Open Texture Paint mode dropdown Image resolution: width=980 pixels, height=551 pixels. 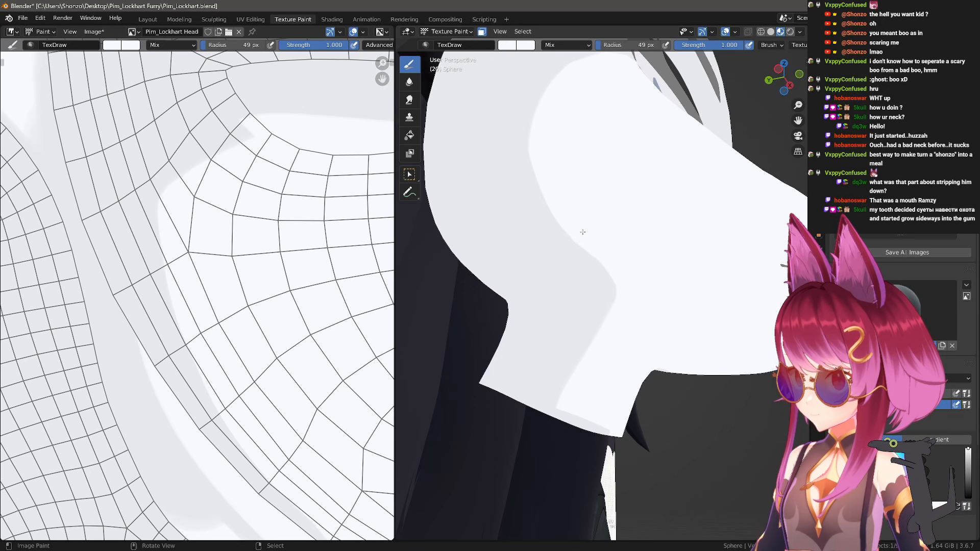(446, 32)
